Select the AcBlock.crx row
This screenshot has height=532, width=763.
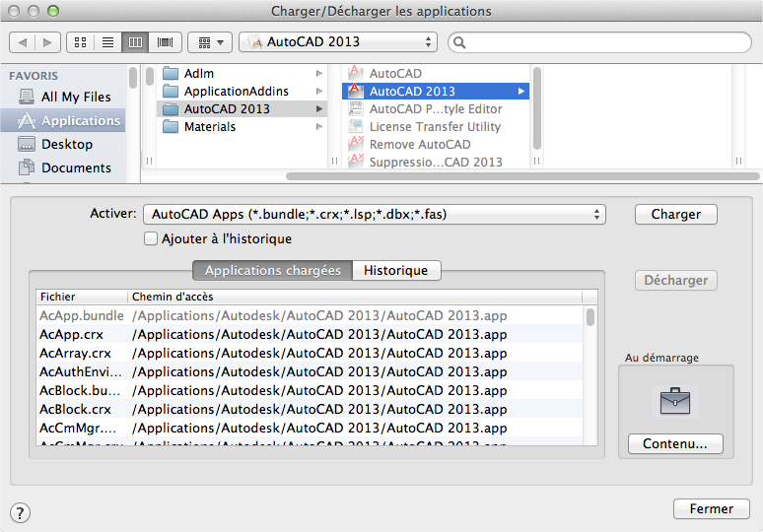[310, 410]
